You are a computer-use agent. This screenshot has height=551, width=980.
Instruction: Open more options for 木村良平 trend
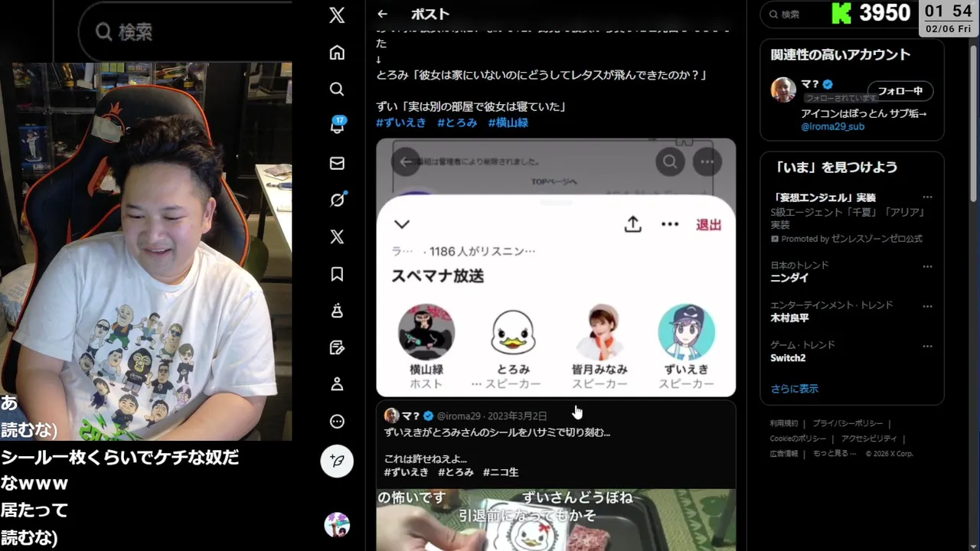pos(928,306)
